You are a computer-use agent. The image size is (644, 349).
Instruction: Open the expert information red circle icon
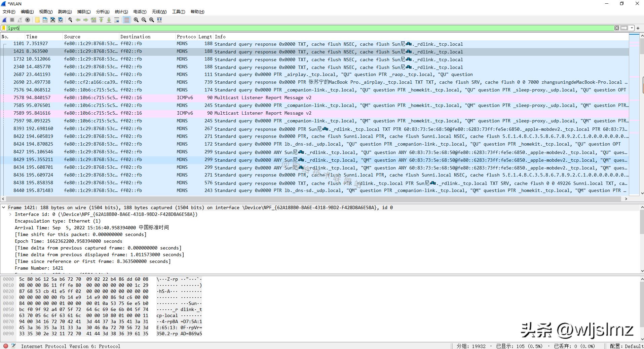click(6, 346)
